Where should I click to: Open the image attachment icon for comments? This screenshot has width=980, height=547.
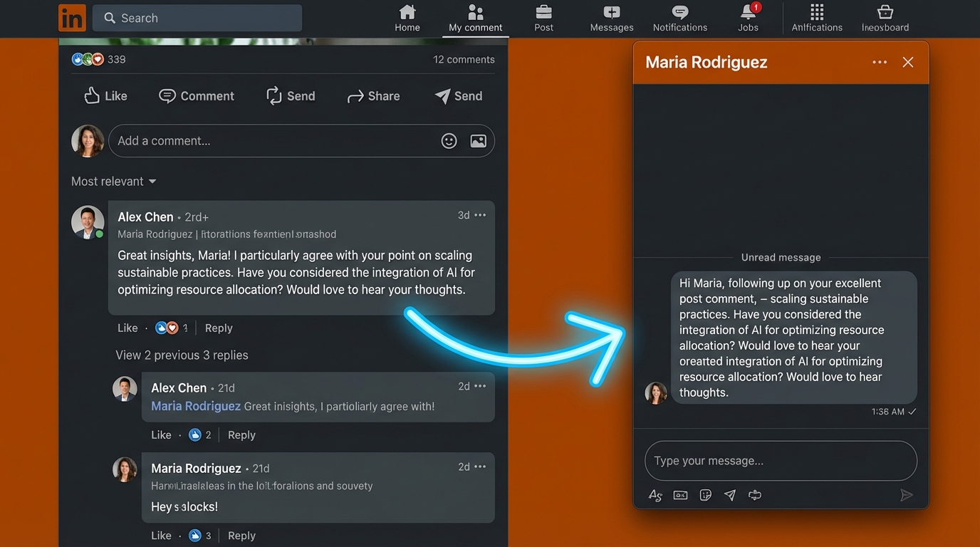coord(478,140)
